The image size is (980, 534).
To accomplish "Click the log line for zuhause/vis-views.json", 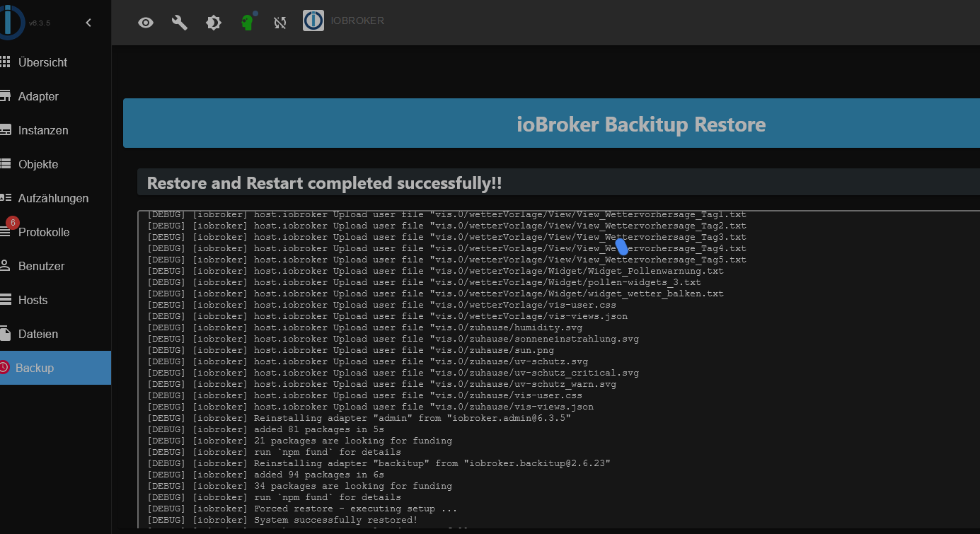I will click(x=370, y=407).
